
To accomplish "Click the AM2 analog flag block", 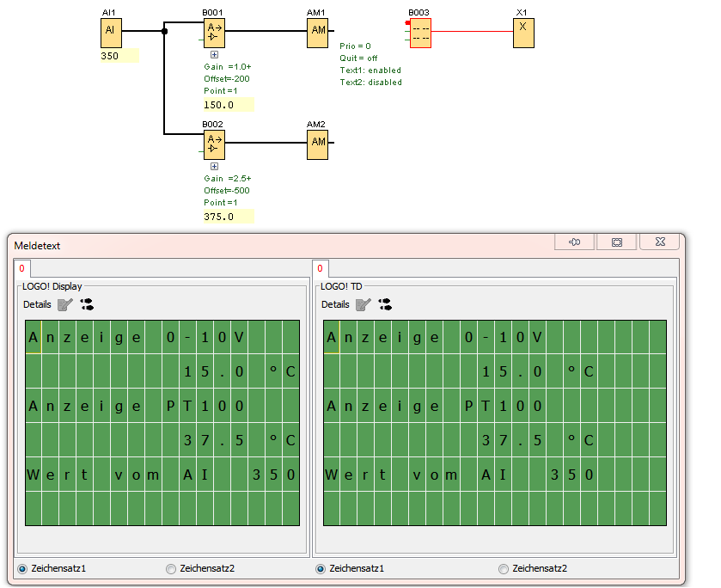I will point(318,143).
